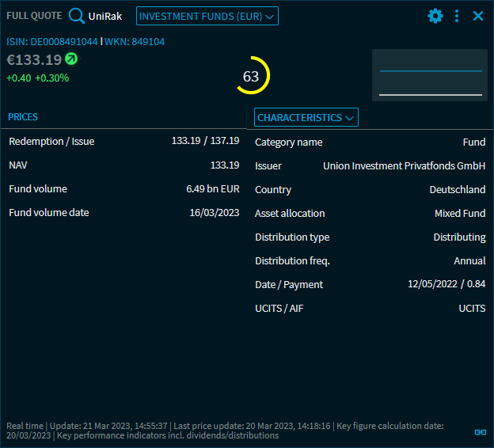Open the three-dot more options menu
This screenshot has width=494, height=448.
click(457, 16)
